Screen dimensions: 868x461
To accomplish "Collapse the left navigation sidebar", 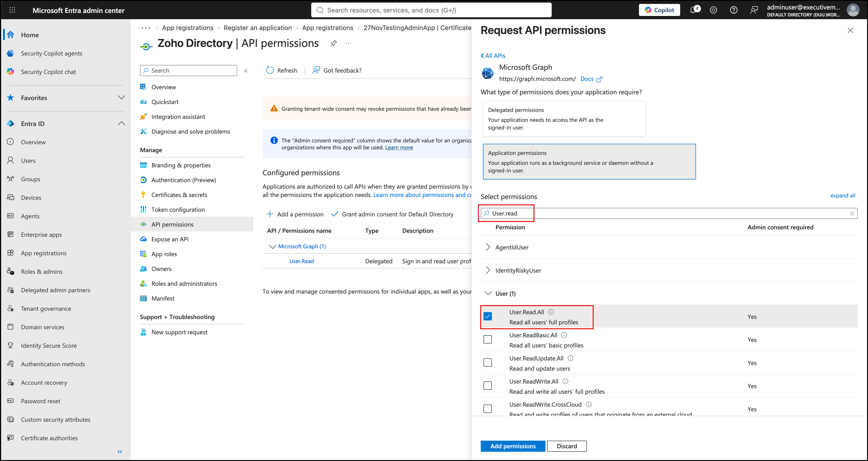I will 120,452.
